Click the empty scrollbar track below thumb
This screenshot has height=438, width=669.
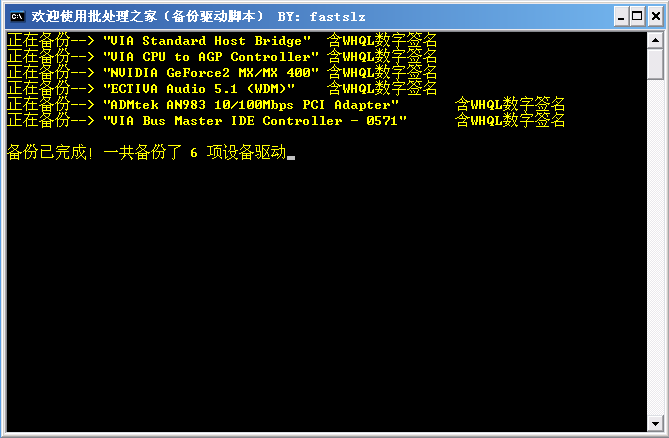pos(655,247)
